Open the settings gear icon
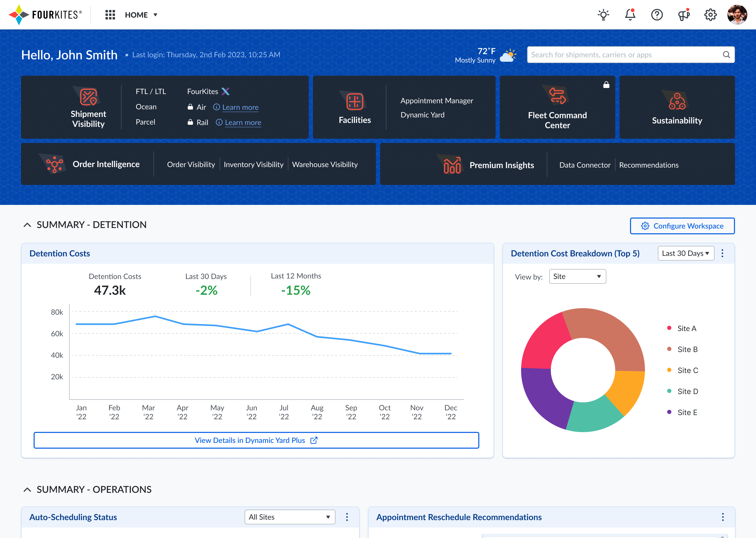The height and width of the screenshot is (538, 756). tap(710, 15)
